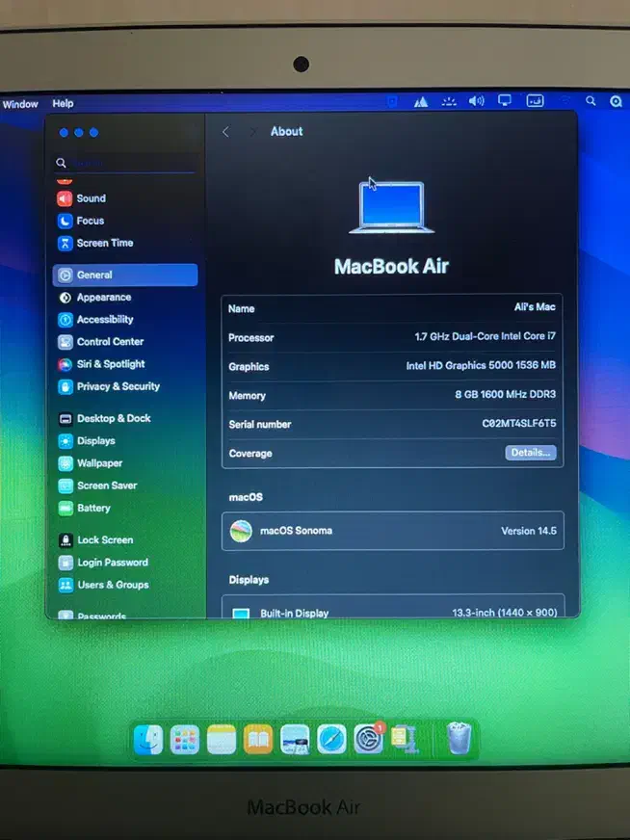The width and height of the screenshot is (630, 840).
Task: Open Sound settings in the sidebar
Action: tap(82, 198)
